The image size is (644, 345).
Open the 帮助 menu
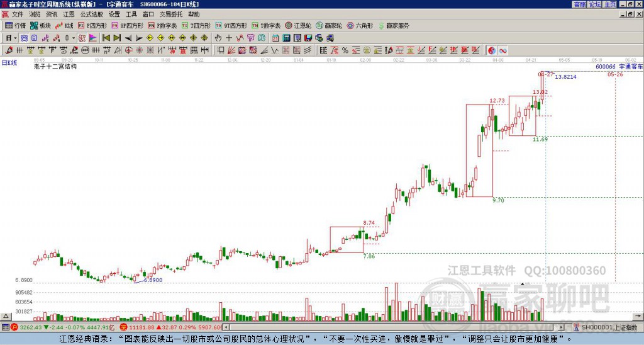194,14
